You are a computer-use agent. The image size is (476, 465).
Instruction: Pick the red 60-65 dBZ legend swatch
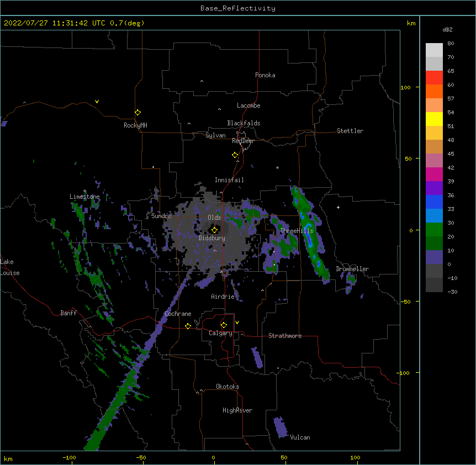(434, 78)
